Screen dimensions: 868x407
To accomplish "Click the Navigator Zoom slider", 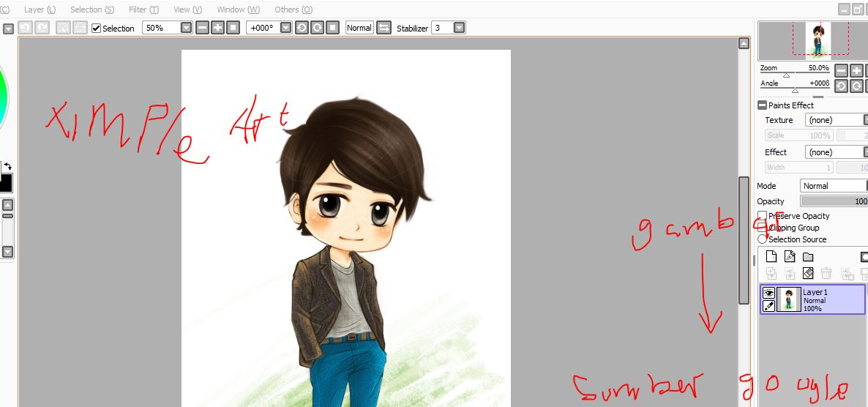I will pyautogui.click(x=794, y=72).
